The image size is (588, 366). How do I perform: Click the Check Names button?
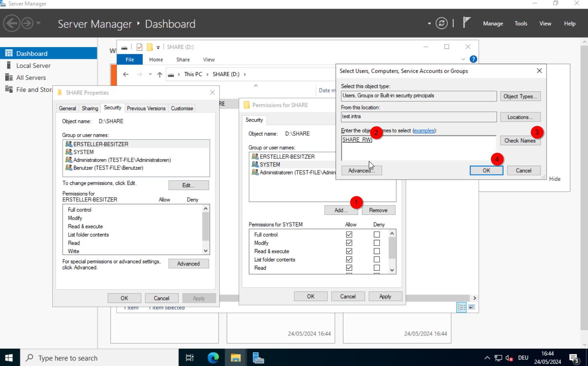tap(520, 141)
